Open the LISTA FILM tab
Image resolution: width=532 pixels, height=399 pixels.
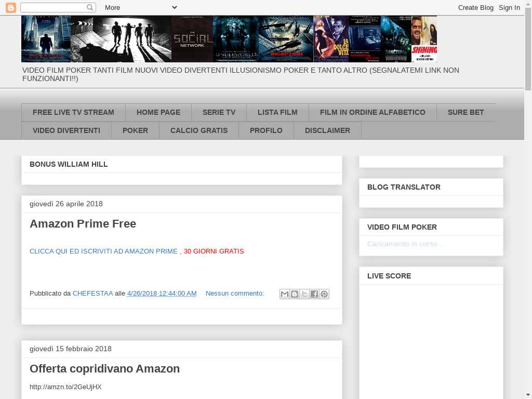point(277,112)
